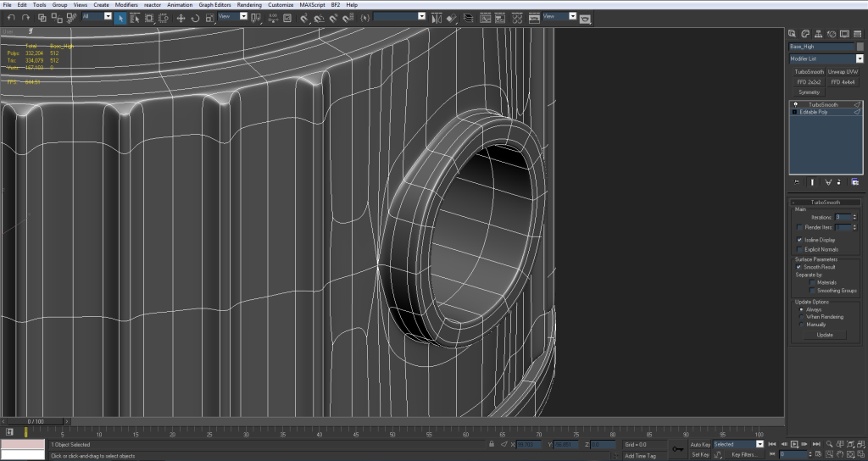Click the Undo arrow in the main toolbar
868x461 pixels.
click(10, 17)
